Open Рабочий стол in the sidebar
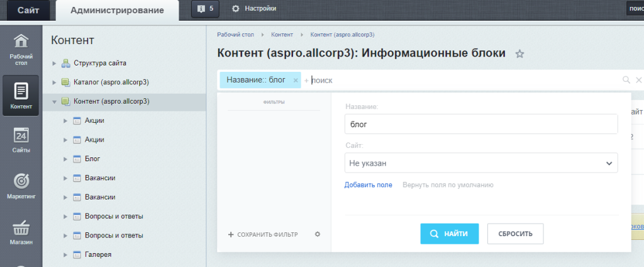 [x=21, y=49]
